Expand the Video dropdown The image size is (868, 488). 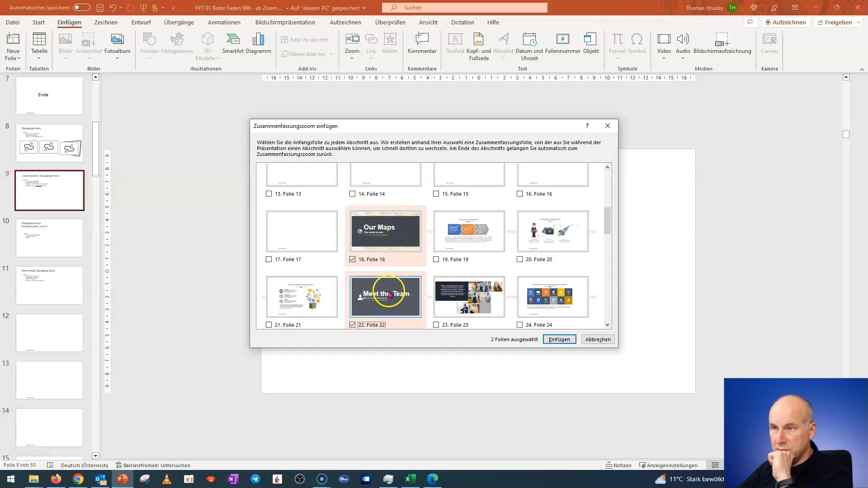coord(664,58)
